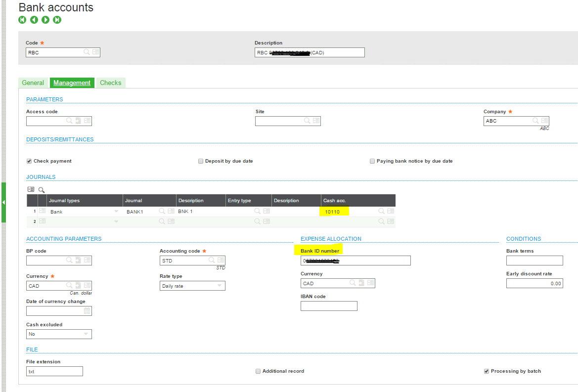Click the jump arrow in Expense Allocation Currency

coord(361,283)
